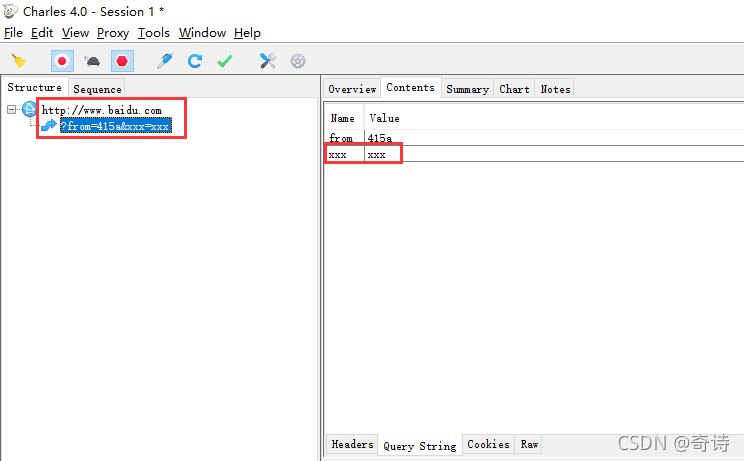
Task: Open the File menu
Action: click(x=13, y=33)
